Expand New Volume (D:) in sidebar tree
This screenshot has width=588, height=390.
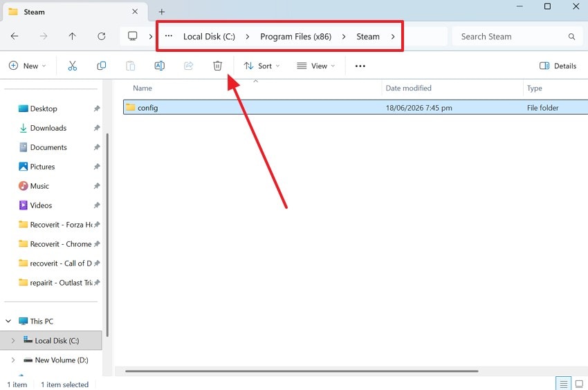(13, 360)
